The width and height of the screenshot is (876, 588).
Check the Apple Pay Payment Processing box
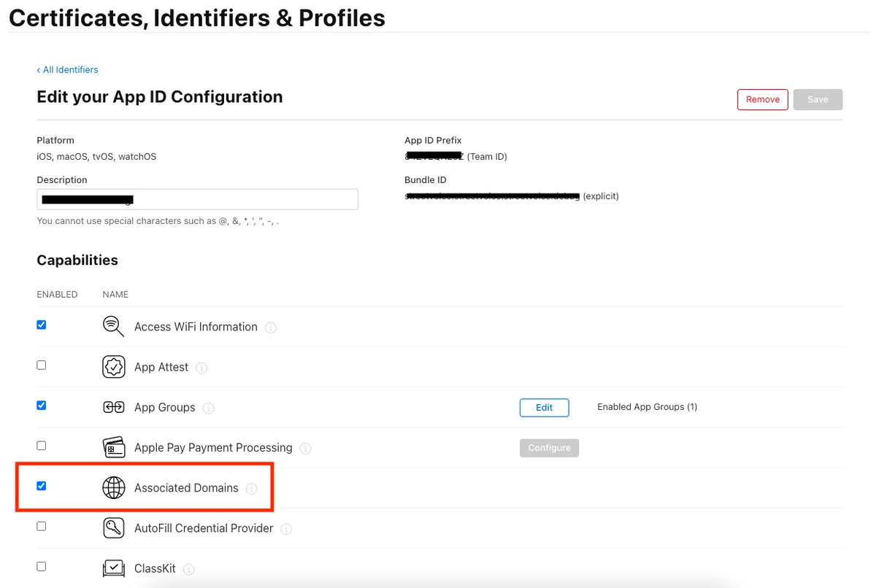(x=42, y=445)
